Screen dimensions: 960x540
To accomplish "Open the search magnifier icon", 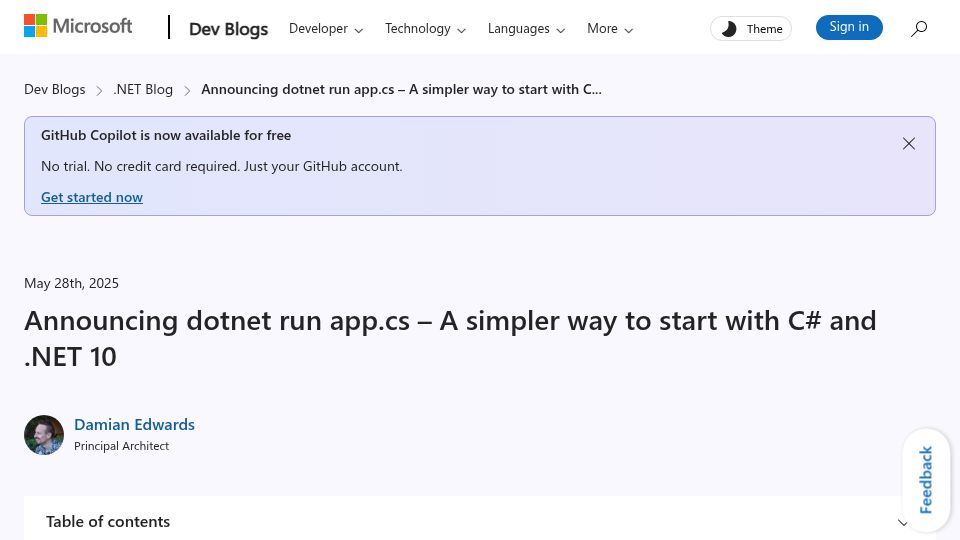I will coord(918,28).
